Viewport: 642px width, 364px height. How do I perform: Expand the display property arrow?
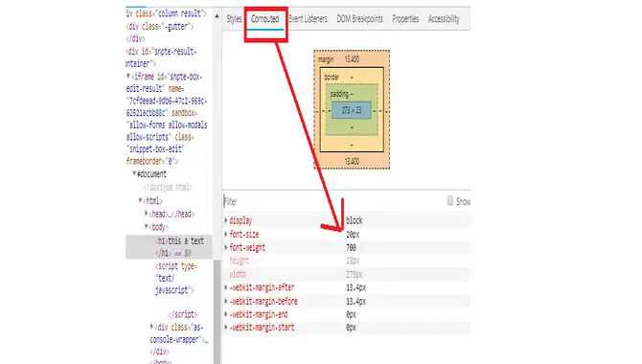(x=225, y=220)
